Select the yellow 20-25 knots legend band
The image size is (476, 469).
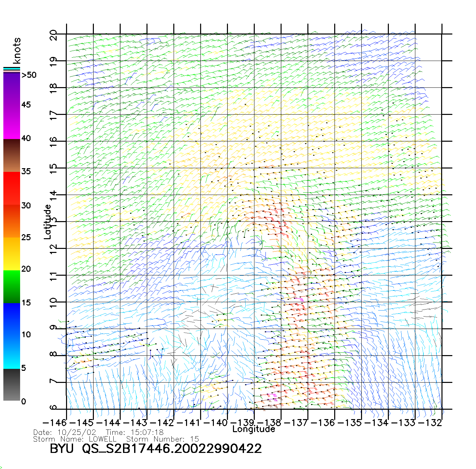coord(12,254)
